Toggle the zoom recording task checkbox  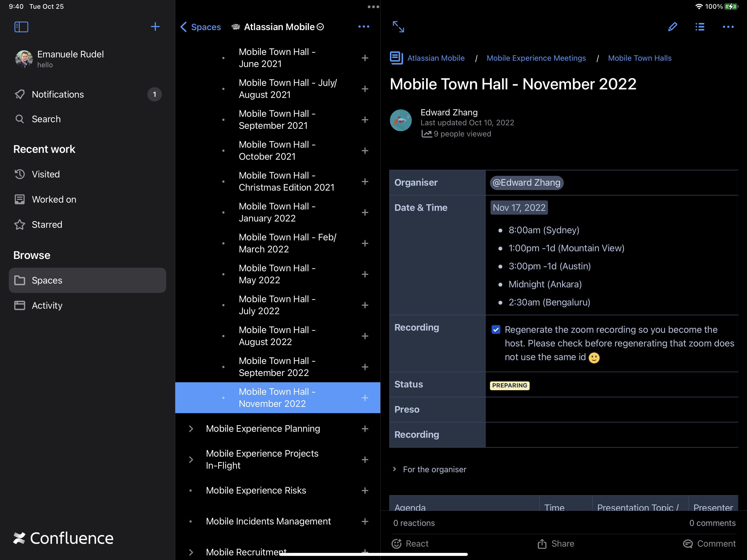tap(496, 330)
